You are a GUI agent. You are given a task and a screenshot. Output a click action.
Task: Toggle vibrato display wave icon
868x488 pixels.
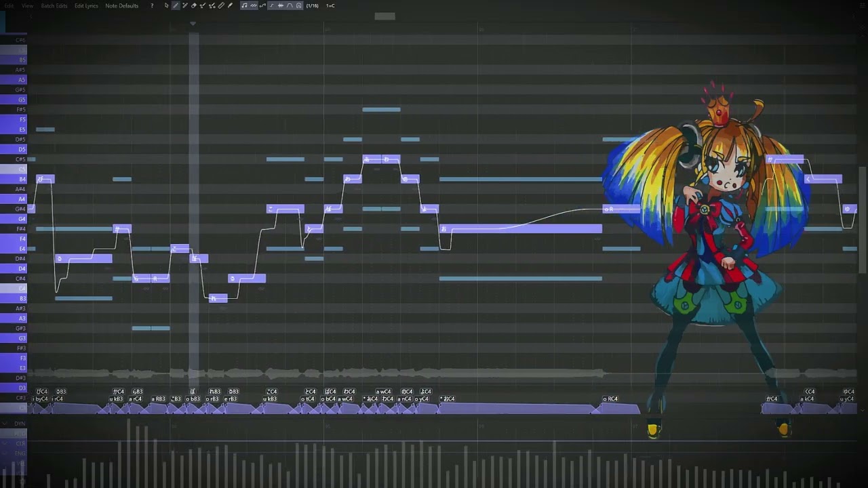(254, 5)
